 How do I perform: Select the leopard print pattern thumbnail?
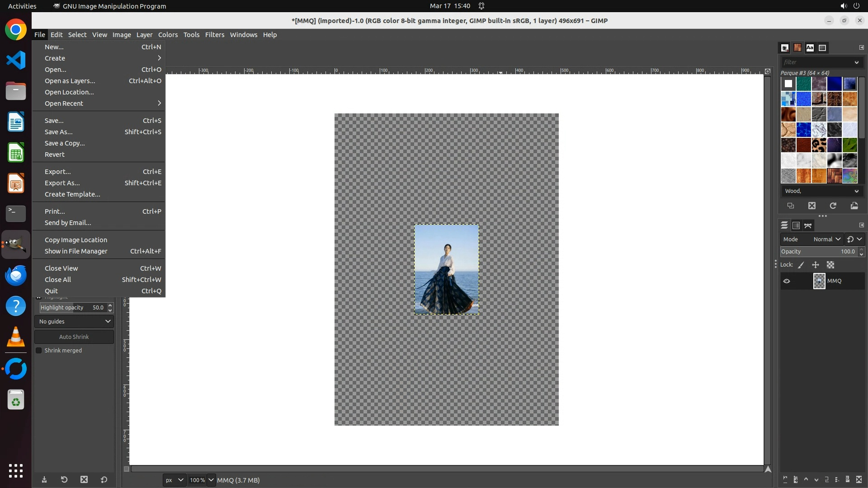(819, 145)
